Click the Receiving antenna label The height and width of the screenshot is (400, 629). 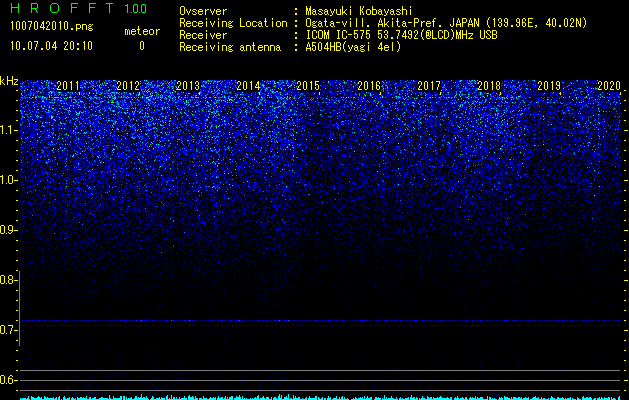230,47
